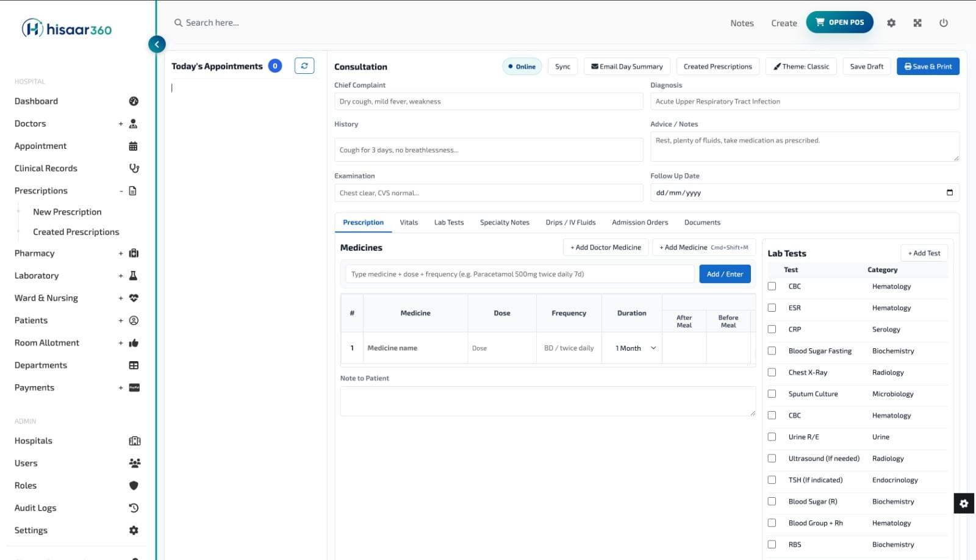Screen dimensions: 976x560
Task: Expand the Payments submenu plus
Action: [x=121, y=387]
